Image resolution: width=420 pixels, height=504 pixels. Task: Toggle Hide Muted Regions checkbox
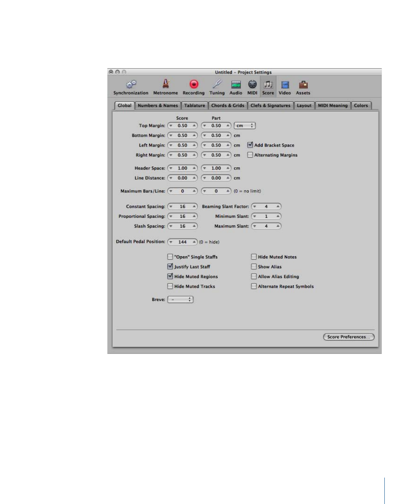pyautogui.click(x=170, y=276)
